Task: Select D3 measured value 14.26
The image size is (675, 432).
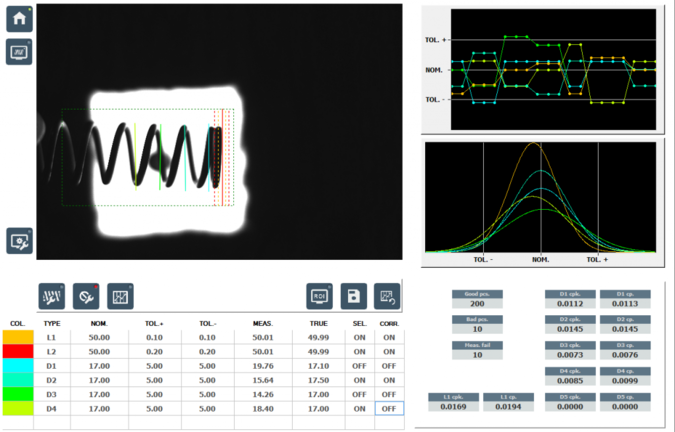Action: pyautogui.click(x=263, y=394)
